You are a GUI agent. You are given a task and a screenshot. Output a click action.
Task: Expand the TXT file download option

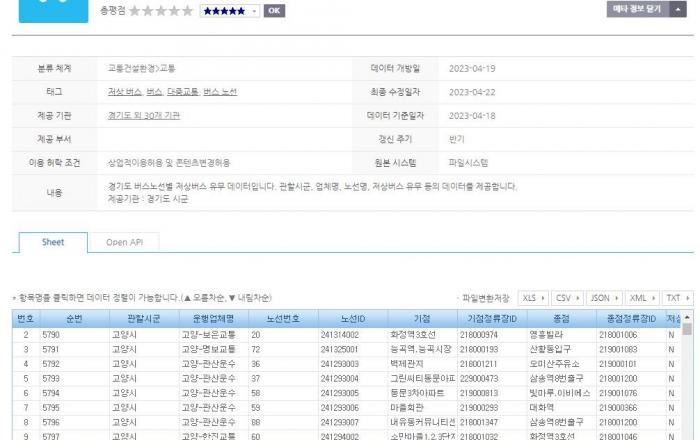pos(678,298)
